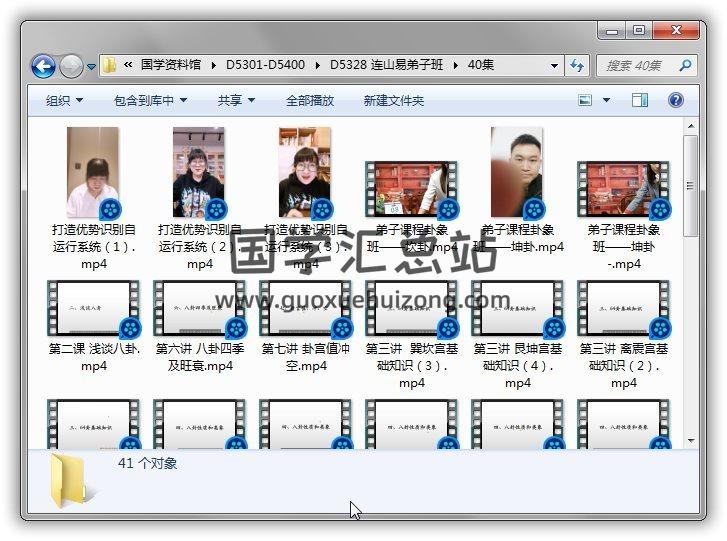
Task: Click the 全部播放 button
Action: [x=310, y=100]
